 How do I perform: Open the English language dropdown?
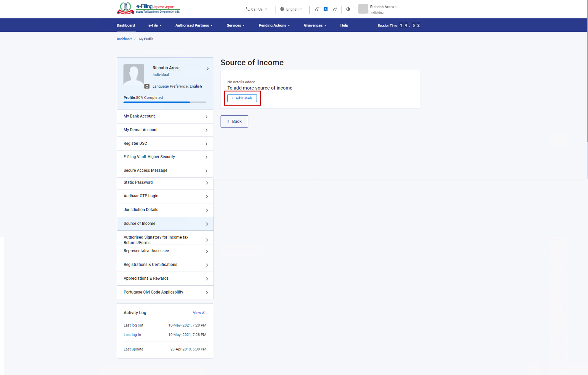click(293, 9)
